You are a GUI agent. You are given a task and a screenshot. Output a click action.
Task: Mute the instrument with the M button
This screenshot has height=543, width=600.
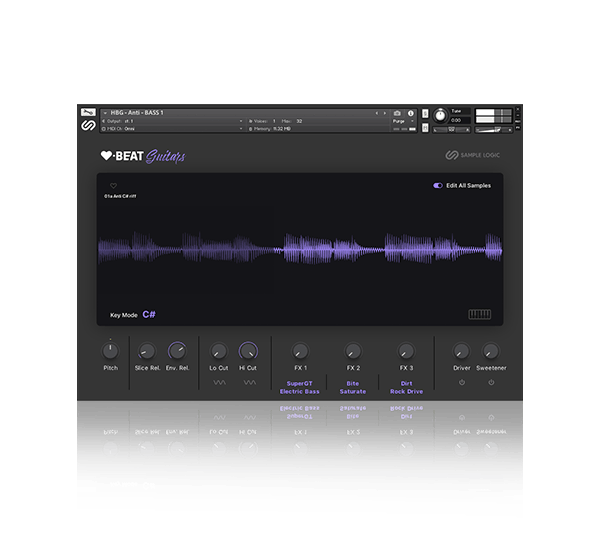(x=425, y=127)
